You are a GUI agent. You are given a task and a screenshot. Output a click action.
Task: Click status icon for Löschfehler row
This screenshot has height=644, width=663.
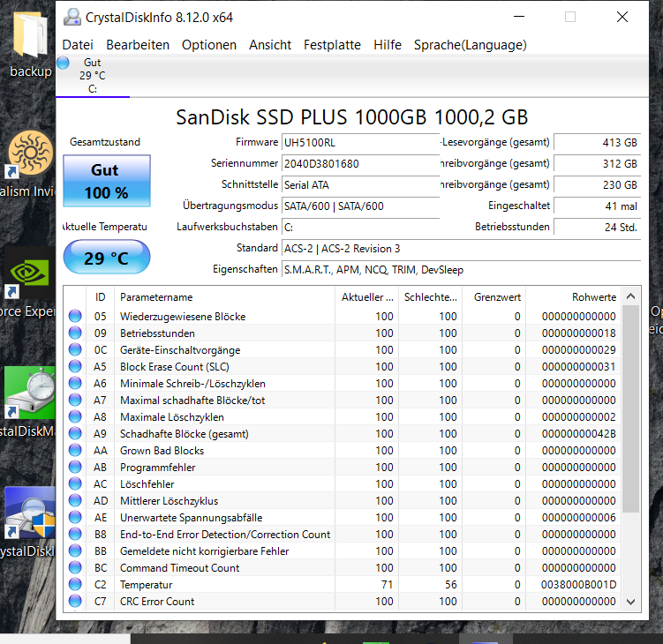pos(75,483)
